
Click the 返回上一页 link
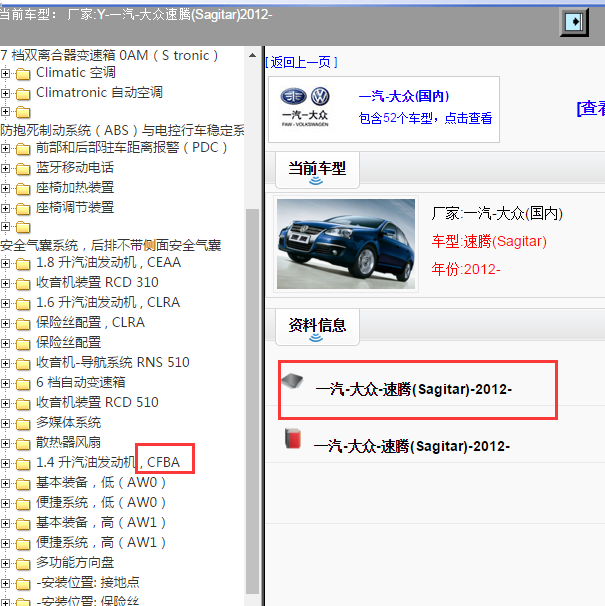(x=301, y=62)
